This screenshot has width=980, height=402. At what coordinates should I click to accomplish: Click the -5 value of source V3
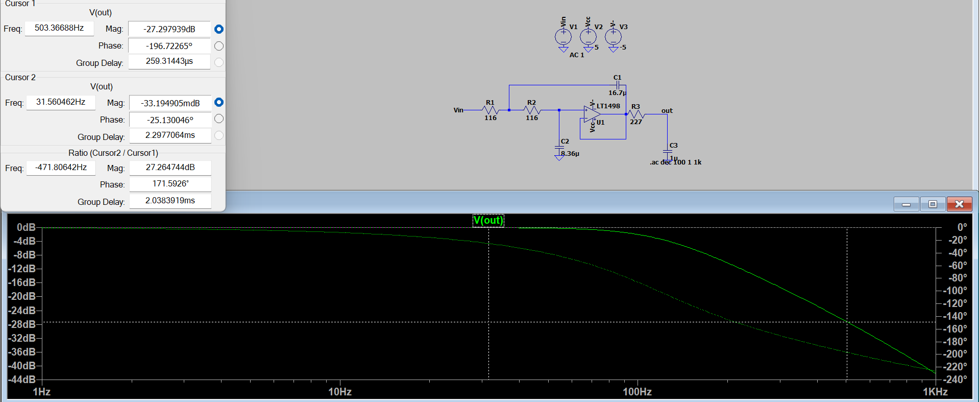coord(623,48)
